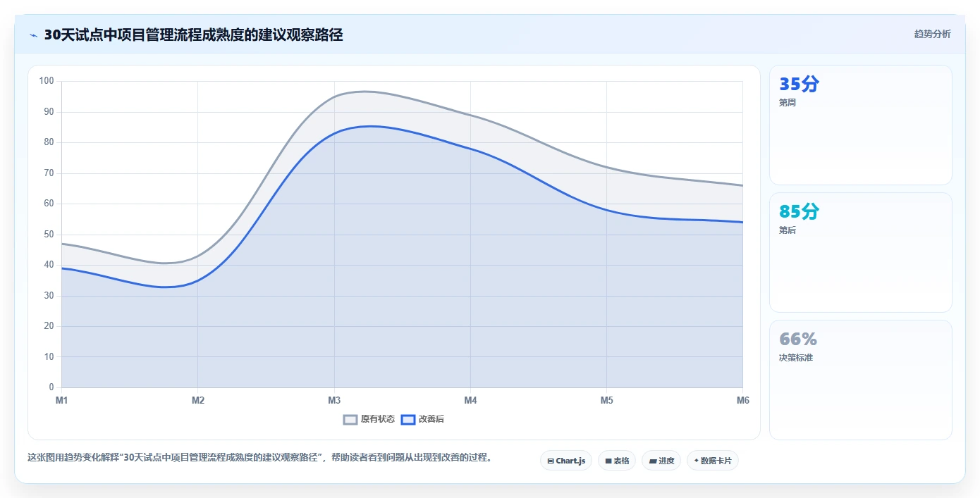The image size is (980, 498).
Task: Select the Chart.js tag
Action: [566, 461]
